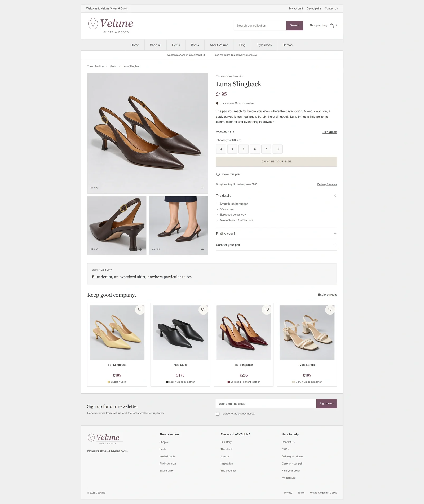This screenshot has width=424, height=504.
Task: Select UK size 4
Action: (x=232, y=149)
